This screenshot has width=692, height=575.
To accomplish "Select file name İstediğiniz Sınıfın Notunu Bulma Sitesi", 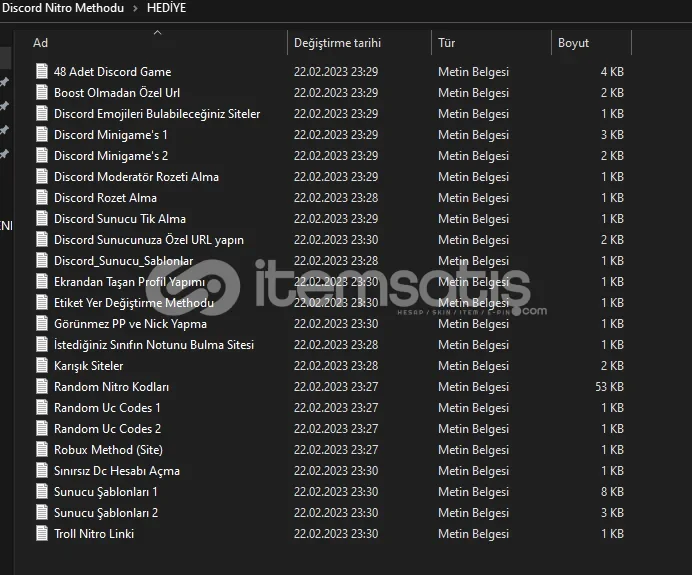I will pyautogui.click(x=154, y=345).
